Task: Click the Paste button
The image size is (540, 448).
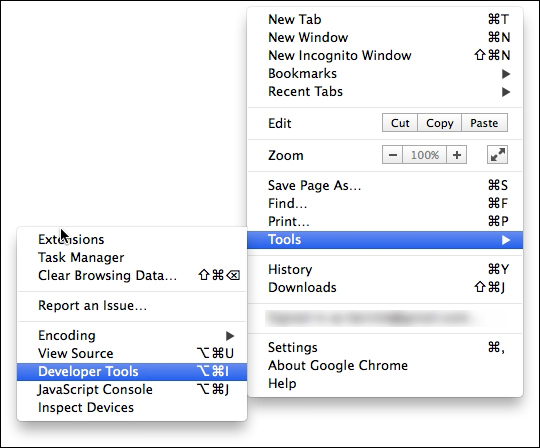Action: click(x=484, y=123)
